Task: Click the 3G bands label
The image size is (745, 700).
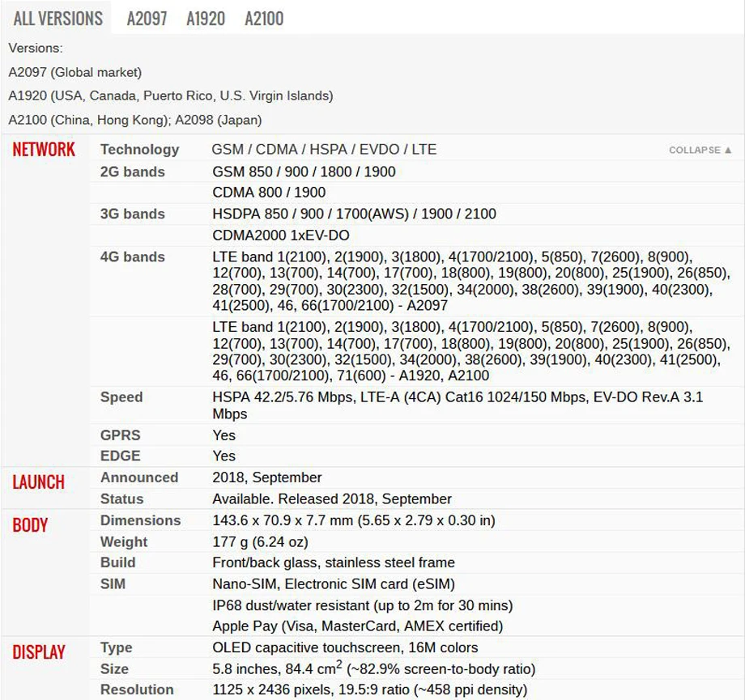Action: (x=133, y=214)
